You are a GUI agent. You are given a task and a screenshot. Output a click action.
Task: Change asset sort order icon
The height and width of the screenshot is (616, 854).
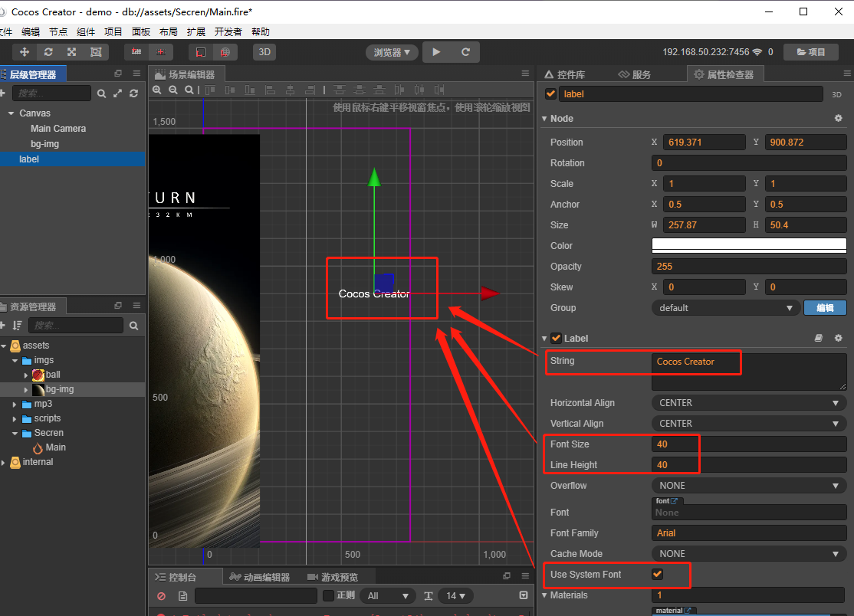(18, 326)
